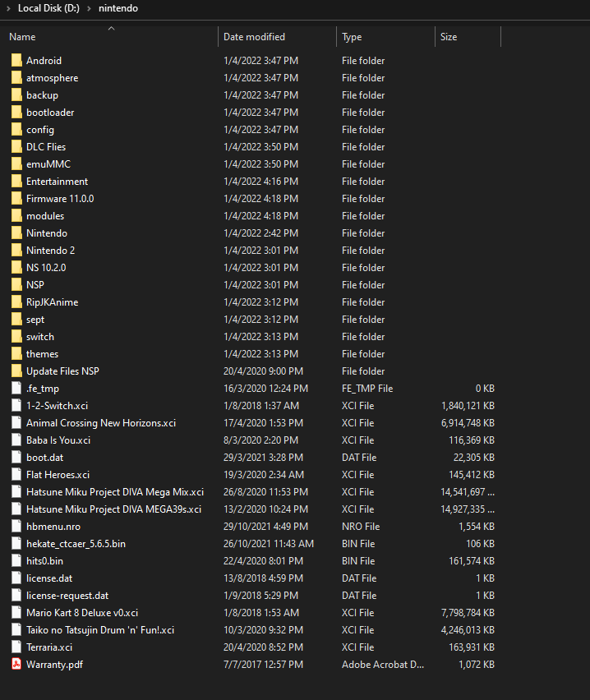The height and width of the screenshot is (700, 590).
Task: Click the themes folder icon
Action: [x=16, y=354]
